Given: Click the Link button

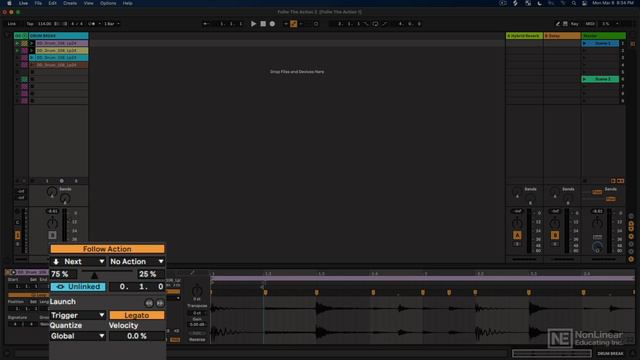Looking at the screenshot, I should [12, 24].
